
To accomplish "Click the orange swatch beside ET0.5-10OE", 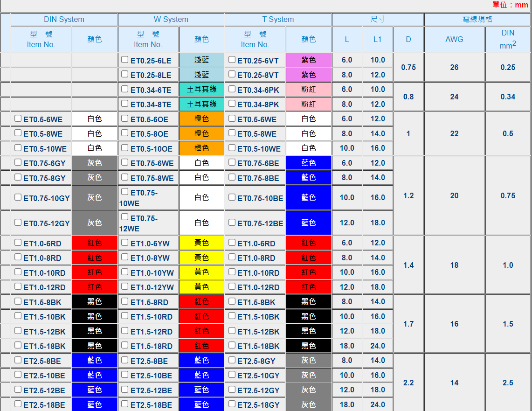I will click(201, 148).
